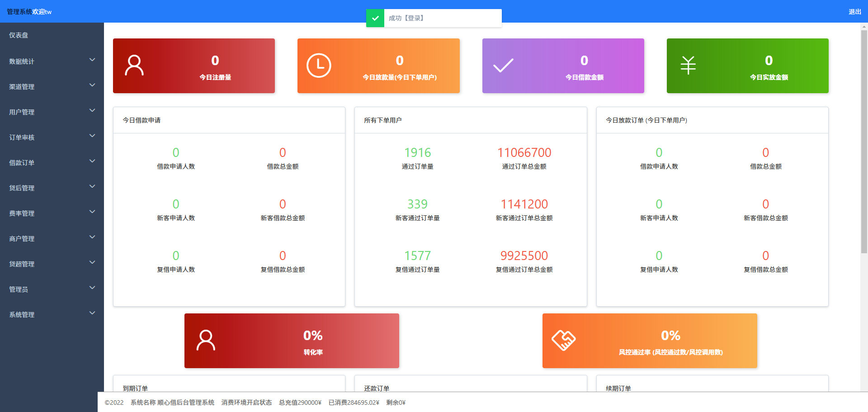Click the 消费环境开启状态 footer text

[x=247, y=403]
